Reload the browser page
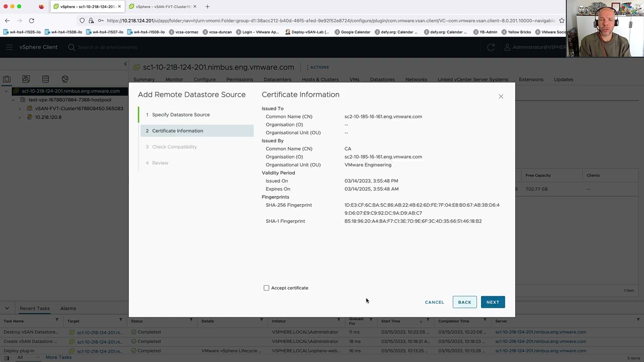This screenshot has width=644, height=362. pos(31,21)
